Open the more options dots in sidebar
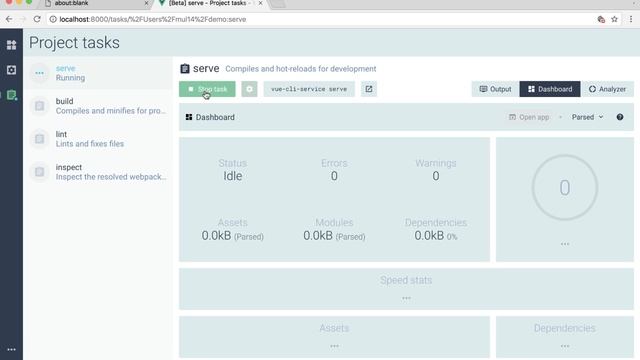Viewport: 640px width, 360px height. point(11,349)
